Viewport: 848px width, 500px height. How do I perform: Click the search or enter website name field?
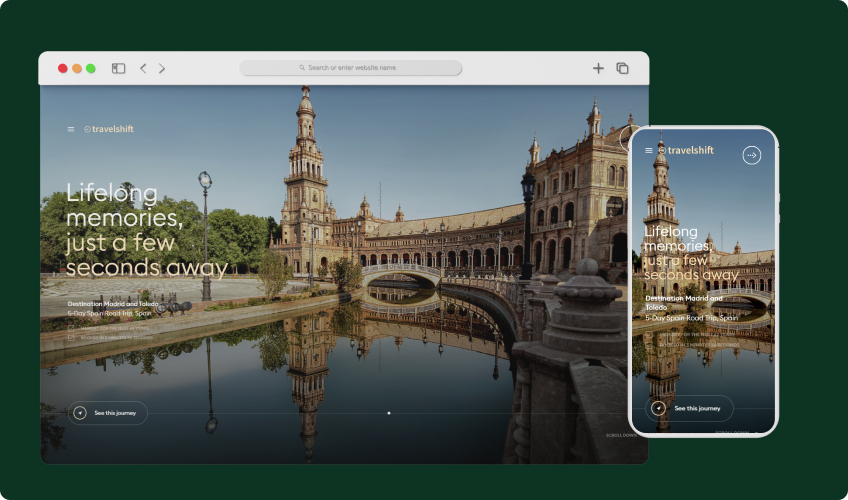351,68
